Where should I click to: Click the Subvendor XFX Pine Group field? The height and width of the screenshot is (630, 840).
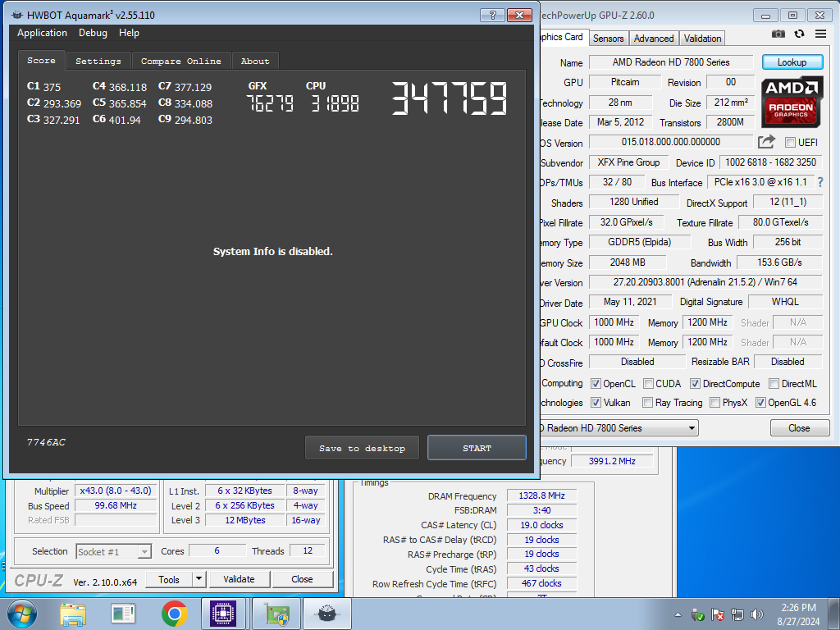click(628, 162)
